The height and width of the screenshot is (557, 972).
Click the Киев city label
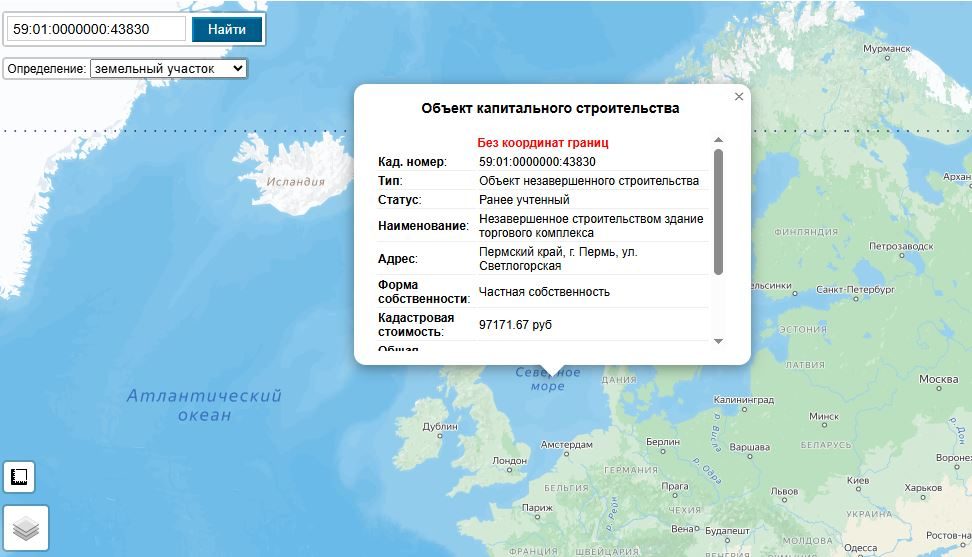pyautogui.click(x=858, y=480)
